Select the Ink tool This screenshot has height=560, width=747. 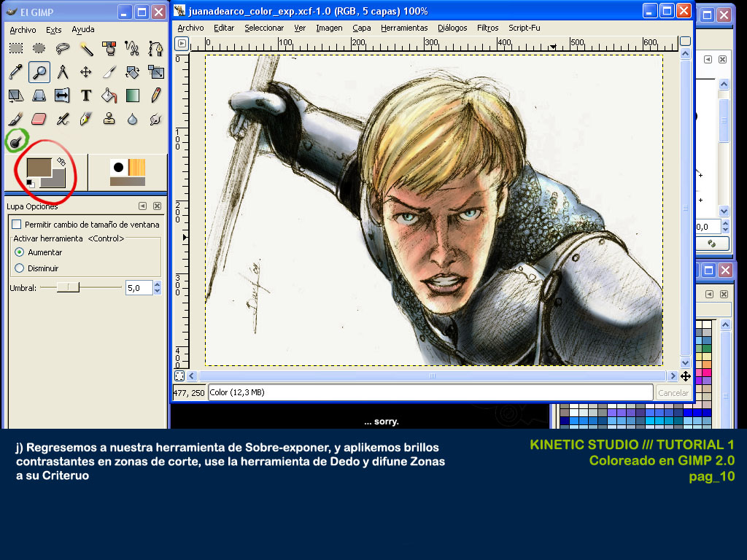click(86, 119)
